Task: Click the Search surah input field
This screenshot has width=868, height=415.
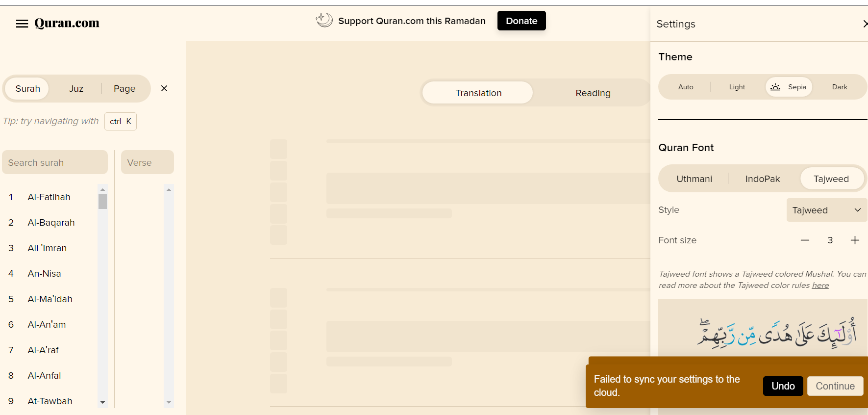Action: tap(55, 162)
